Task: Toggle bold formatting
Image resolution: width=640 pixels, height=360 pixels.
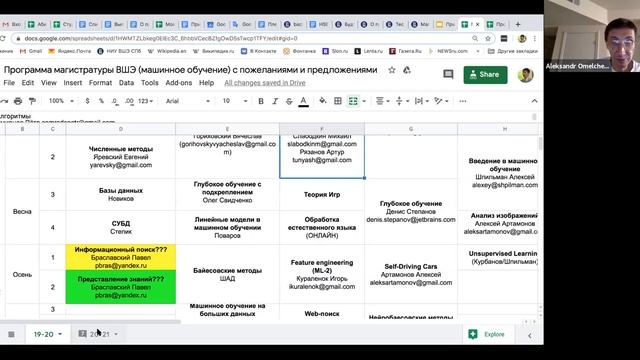Action: click(261, 101)
